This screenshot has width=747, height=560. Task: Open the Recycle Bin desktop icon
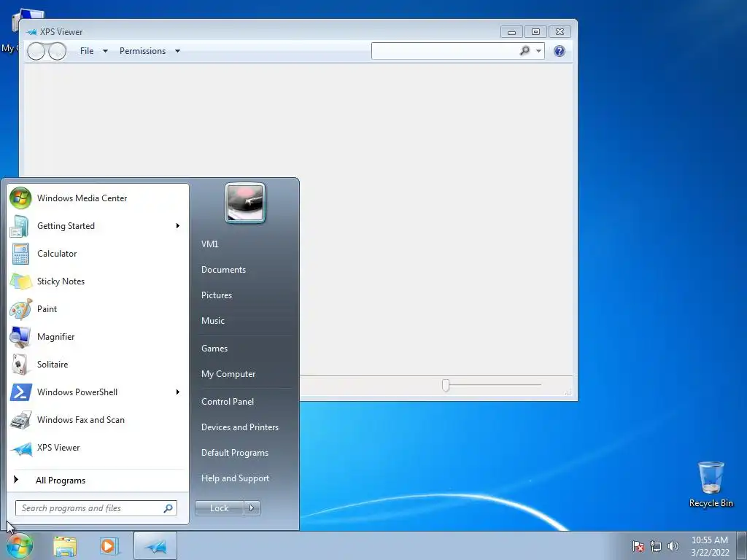711,484
